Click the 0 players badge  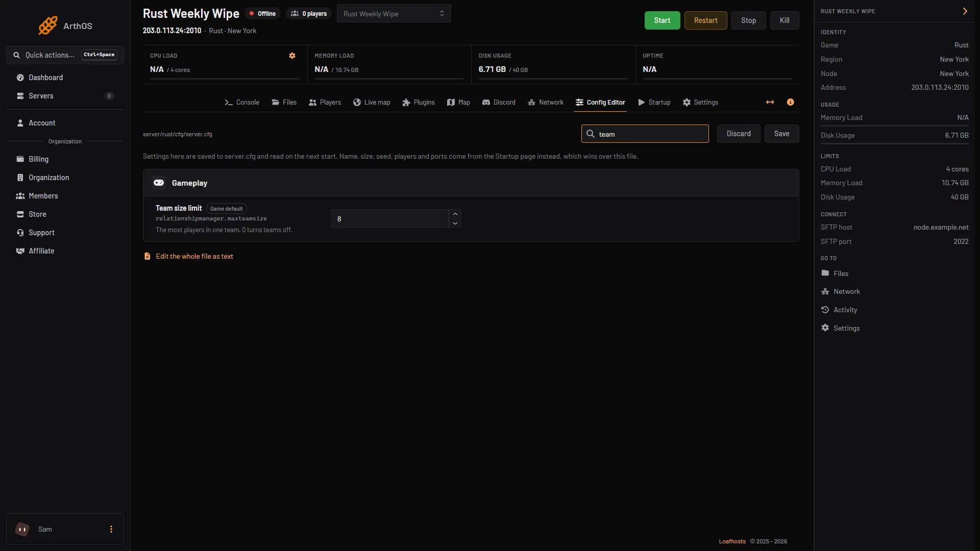click(309, 14)
